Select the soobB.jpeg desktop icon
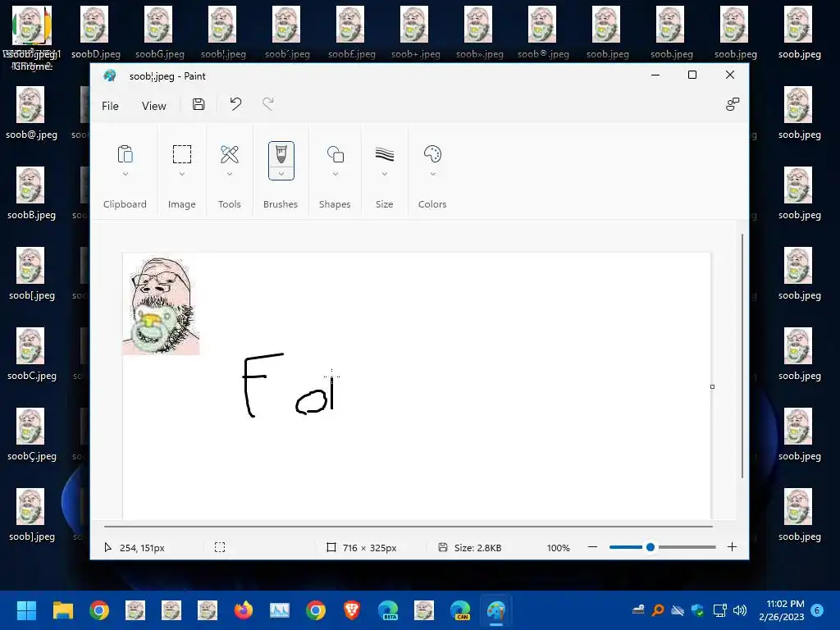The image size is (840, 630). (x=31, y=193)
